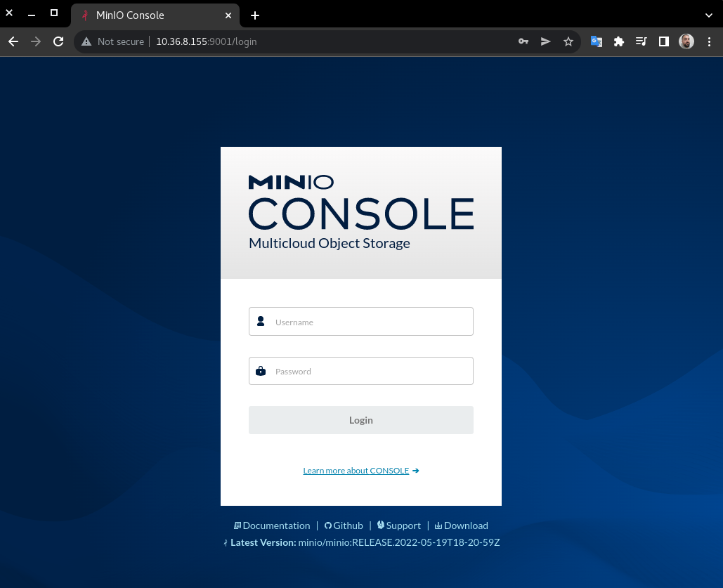Open the Google Translate extension icon
This screenshot has height=588, width=723.
point(597,41)
